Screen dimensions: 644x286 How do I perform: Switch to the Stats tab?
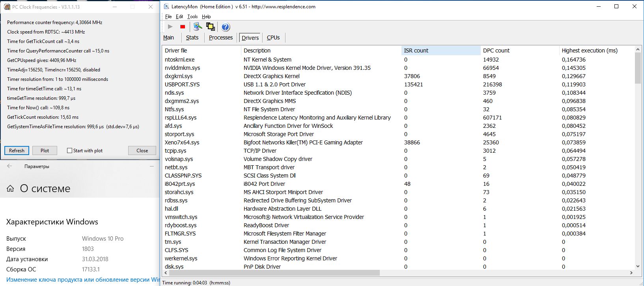(192, 37)
